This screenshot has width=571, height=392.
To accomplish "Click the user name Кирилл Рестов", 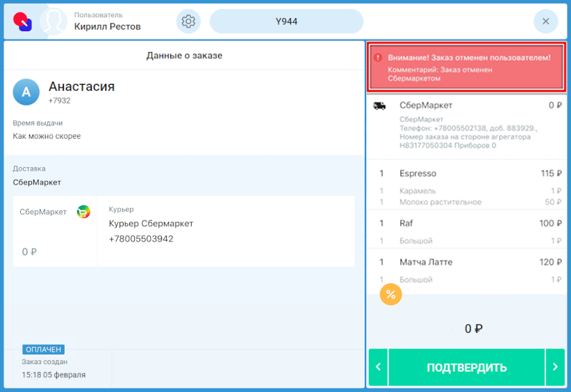I will click(108, 26).
